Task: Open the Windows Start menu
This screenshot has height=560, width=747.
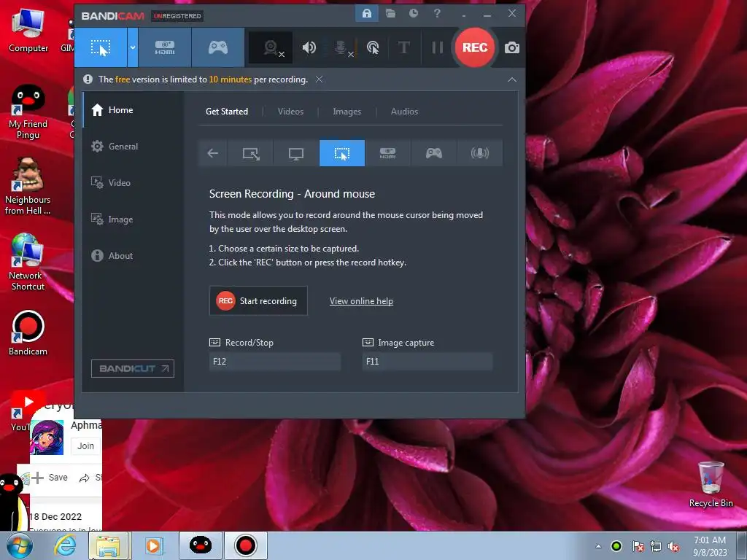Action: coord(20,545)
